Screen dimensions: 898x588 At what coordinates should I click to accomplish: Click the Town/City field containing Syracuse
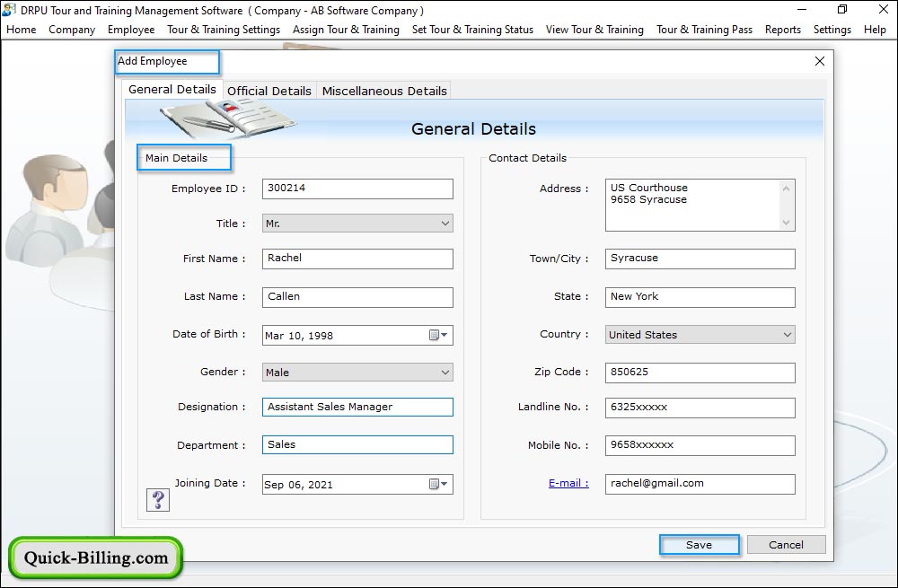700,259
